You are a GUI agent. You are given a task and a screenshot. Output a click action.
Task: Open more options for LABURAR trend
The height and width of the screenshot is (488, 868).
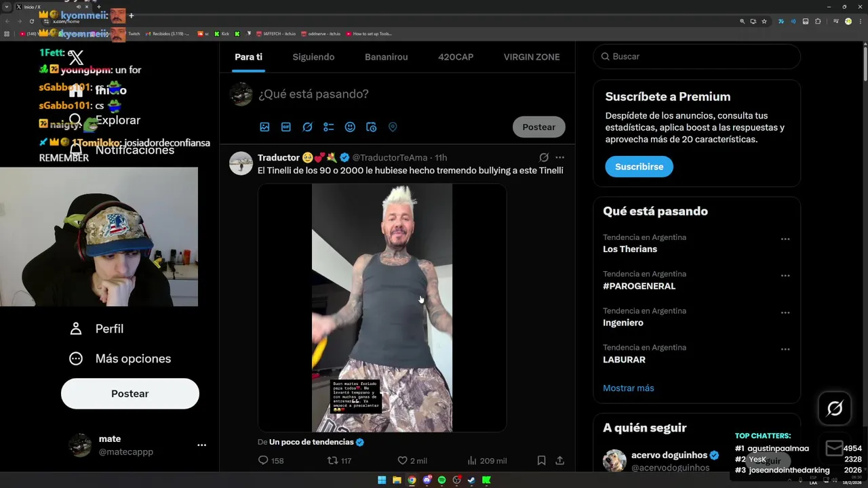785,349
